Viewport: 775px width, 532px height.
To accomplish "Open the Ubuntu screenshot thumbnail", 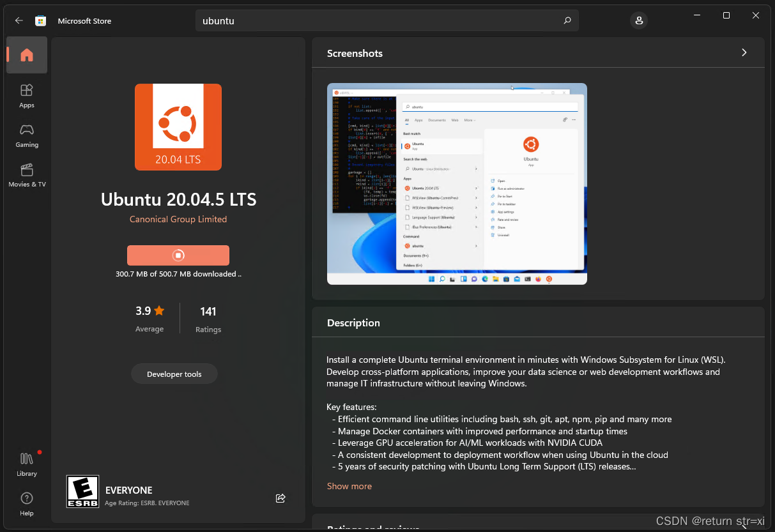I will [457, 184].
